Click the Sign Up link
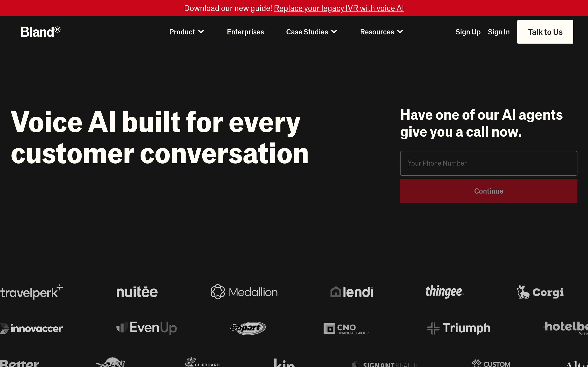 point(468,32)
